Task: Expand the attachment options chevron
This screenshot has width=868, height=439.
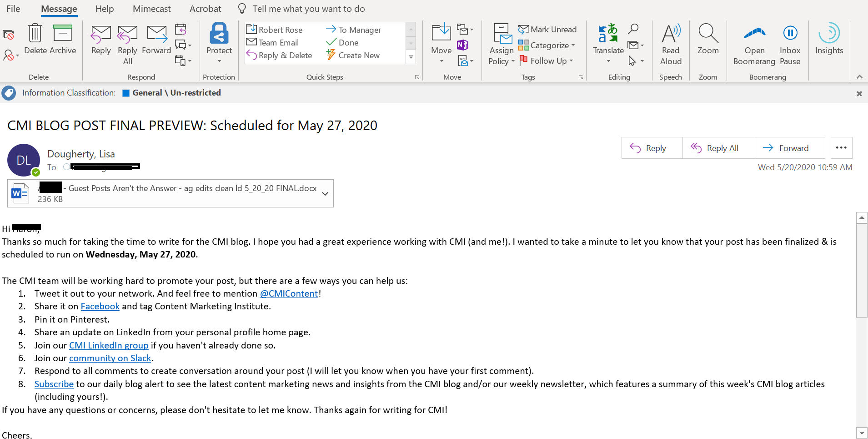Action: (325, 193)
